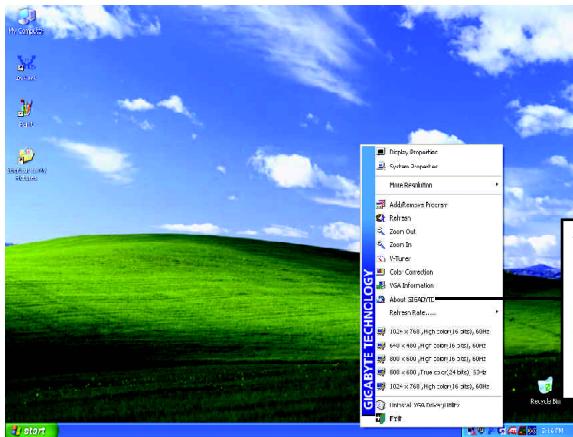The height and width of the screenshot is (437, 573).
Task: Select 1024 x 768 mode just below Refresh Rate
Action: pos(439,332)
